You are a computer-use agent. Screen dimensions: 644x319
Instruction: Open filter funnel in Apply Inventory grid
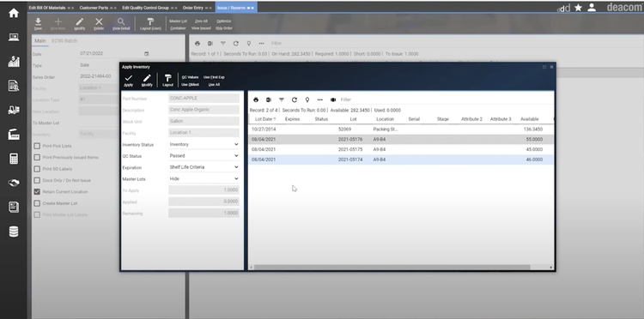(282, 99)
